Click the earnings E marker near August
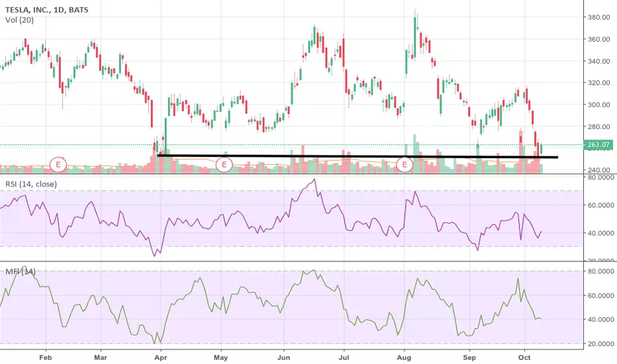The image size is (617, 364). [x=404, y=165]
